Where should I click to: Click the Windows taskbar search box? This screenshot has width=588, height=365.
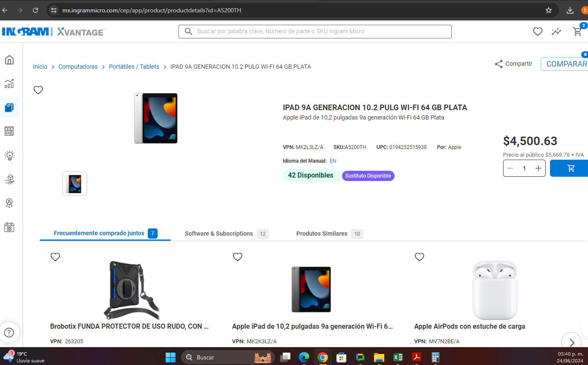tap(228, 357)
